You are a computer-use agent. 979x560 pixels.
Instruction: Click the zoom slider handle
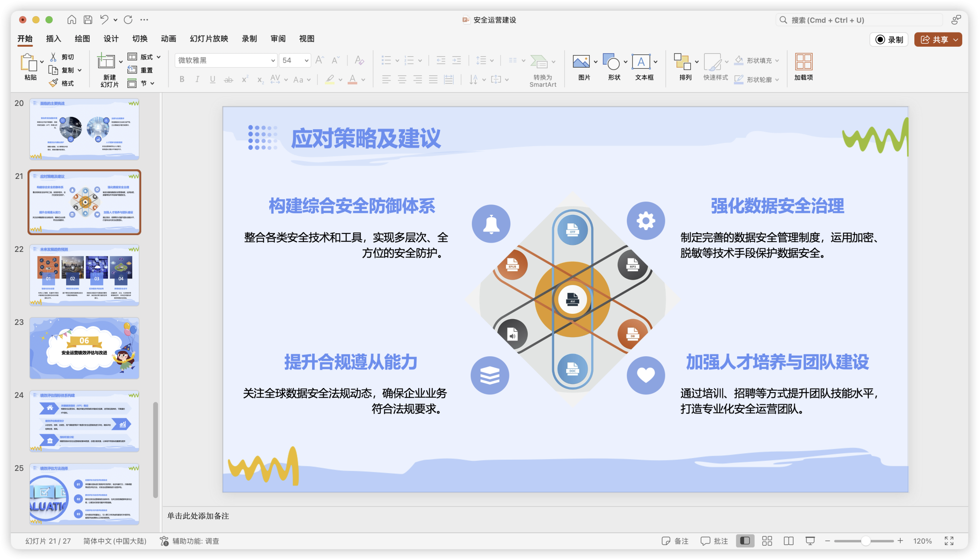tap(865, 541)
